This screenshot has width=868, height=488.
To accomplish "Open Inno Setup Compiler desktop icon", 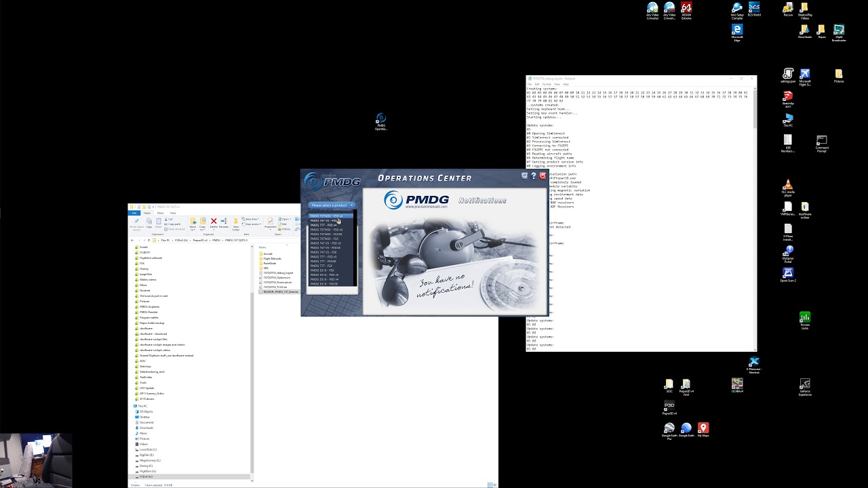I will point(737,12).
